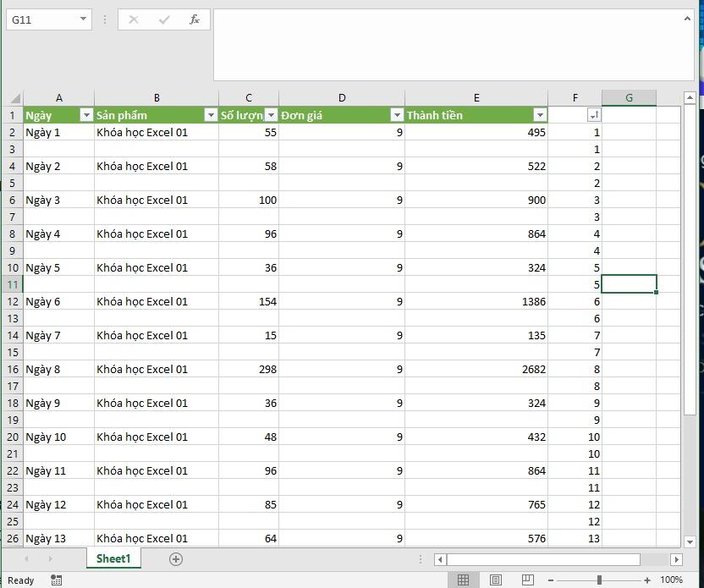Open the Số lượng filter dropdown
The image size is (704, 588).
[270, 114]
